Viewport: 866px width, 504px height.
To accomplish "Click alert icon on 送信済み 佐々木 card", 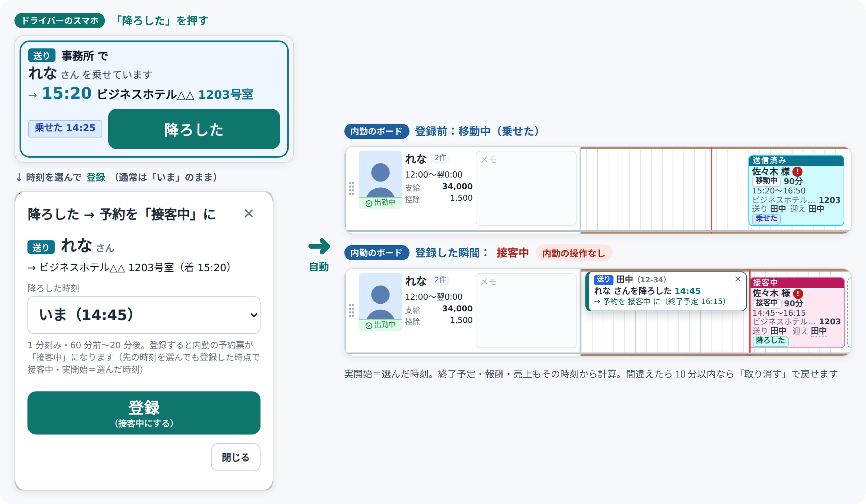I will coord(797,172).
